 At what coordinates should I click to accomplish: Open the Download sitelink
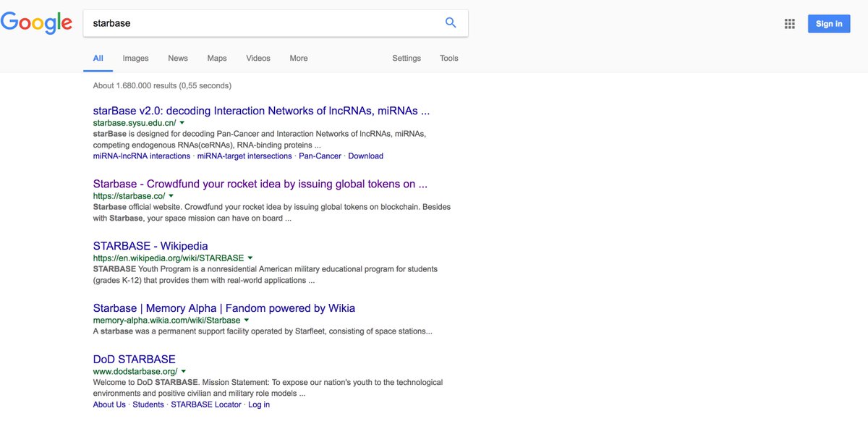[366, 156]
